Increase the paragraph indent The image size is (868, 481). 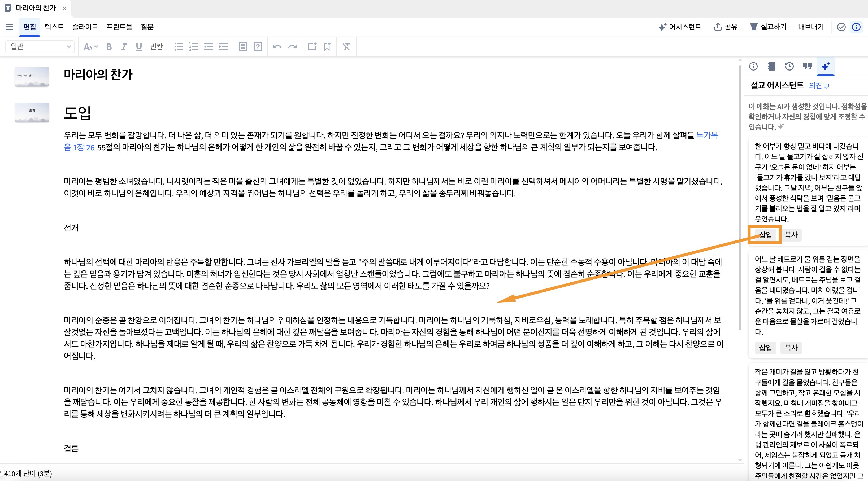point(223,46)
